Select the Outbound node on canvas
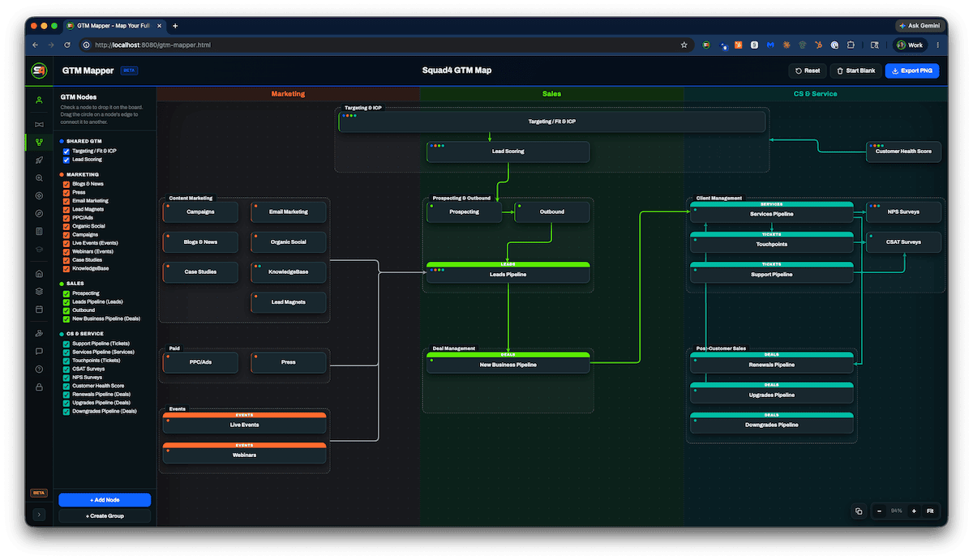This screenshot has height=560, width=973. pyautogui.click(x=552, y=212)
